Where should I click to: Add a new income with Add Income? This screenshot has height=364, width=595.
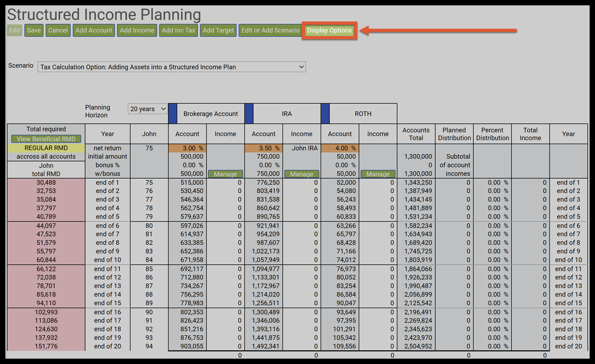click(x=137, y=30)
